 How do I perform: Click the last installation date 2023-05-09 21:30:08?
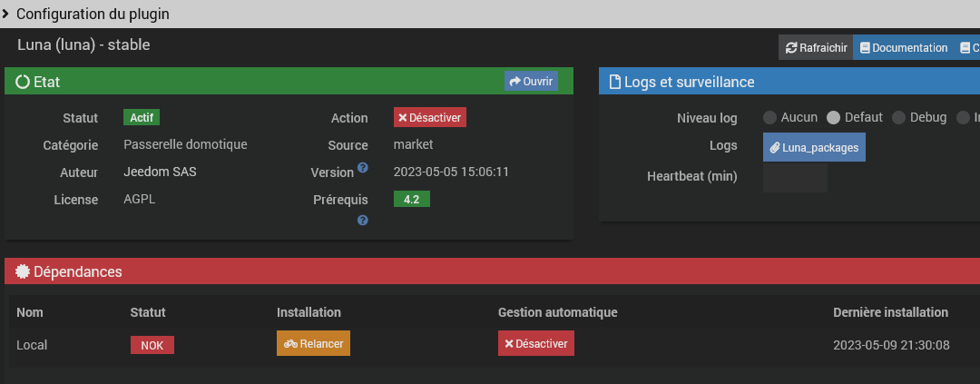(x=892, y=345)
